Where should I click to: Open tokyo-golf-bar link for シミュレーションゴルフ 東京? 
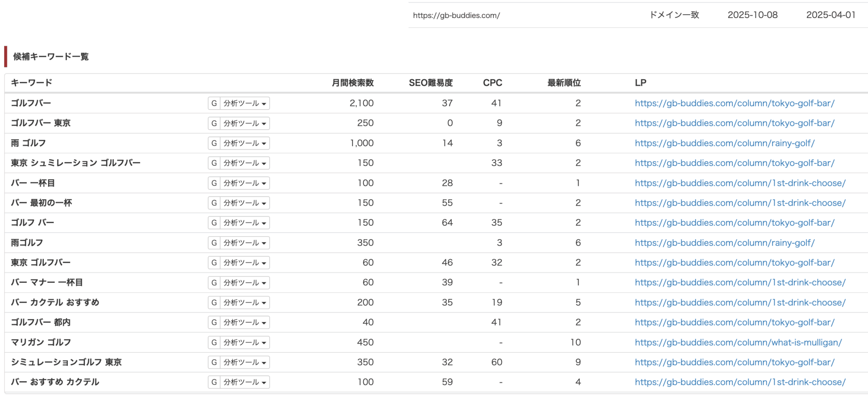735,362
